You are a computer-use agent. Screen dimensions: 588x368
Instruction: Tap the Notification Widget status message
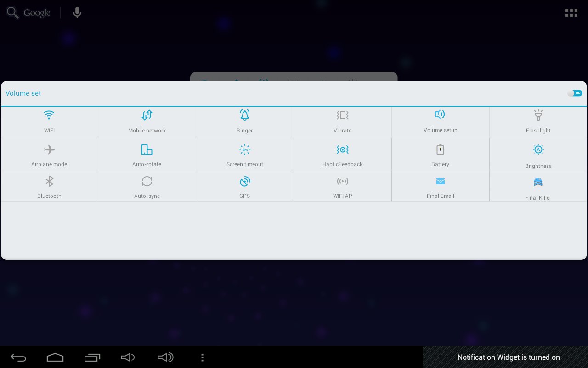tap(509, 357)
